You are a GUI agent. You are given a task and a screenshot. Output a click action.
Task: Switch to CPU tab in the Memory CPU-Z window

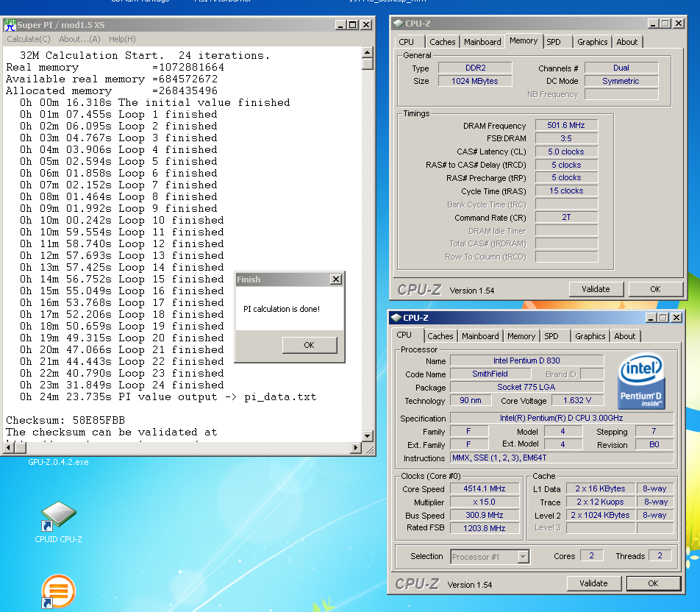(x=407, y=42)
